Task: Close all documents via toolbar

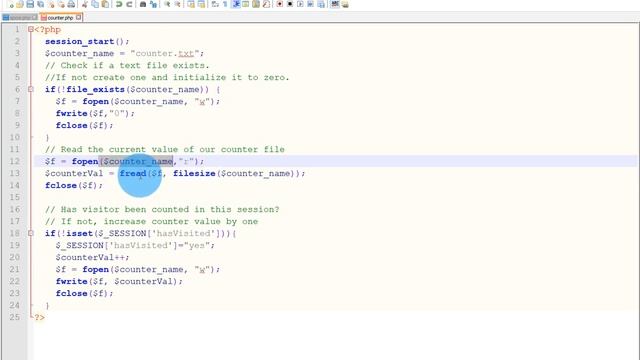Action: (61, 4)
